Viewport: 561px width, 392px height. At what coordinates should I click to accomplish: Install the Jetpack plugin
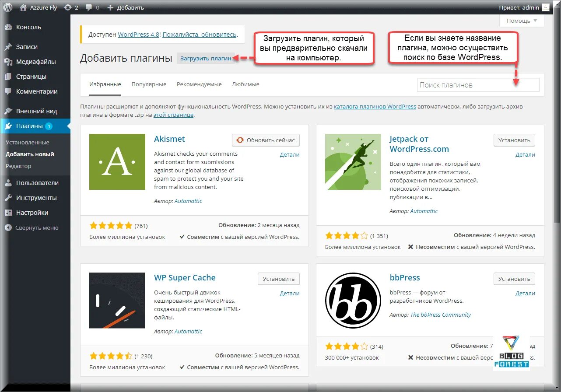pos(514,140)
